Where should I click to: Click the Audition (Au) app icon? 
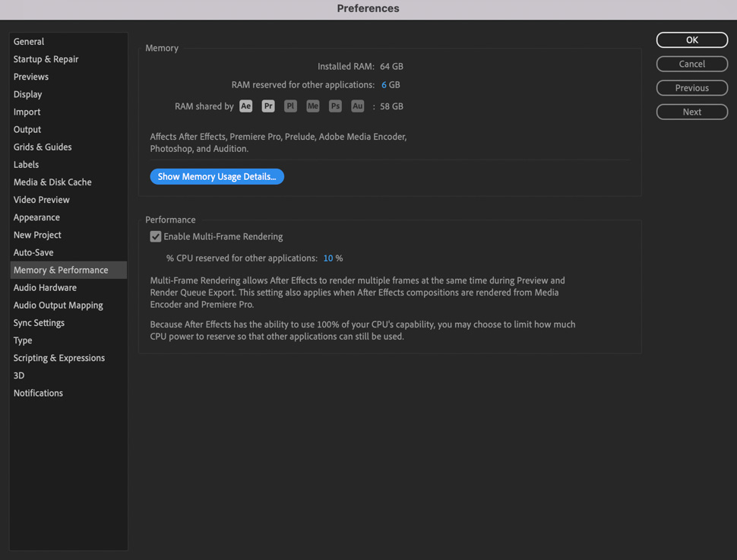click(x=358, y=106)
